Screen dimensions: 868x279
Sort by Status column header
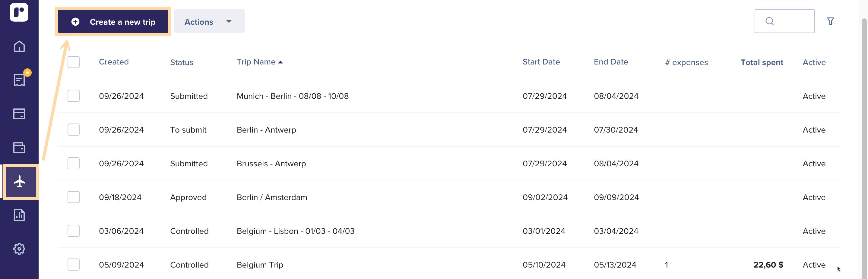pyautogui.click(x=182, y=62)
